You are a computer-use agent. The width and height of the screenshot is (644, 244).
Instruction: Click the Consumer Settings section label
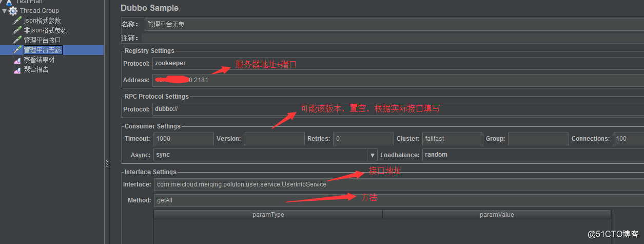point(152,126)
